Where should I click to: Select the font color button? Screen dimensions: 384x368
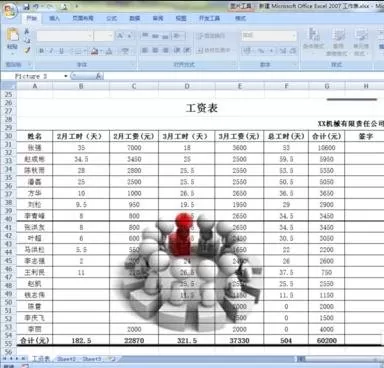coord(108,51)
